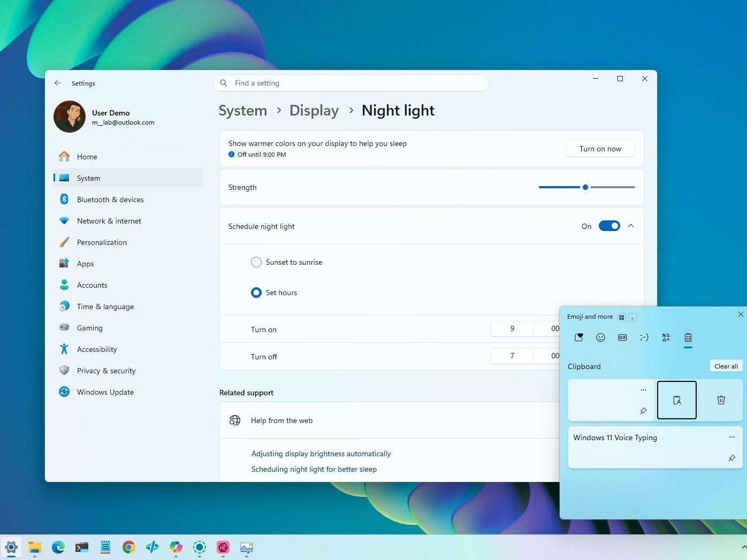Image resolution: width=747 pixels, height=560 pixels.
Task: Open Scheduling night light for better sleep link
Action: click(314, 469)
